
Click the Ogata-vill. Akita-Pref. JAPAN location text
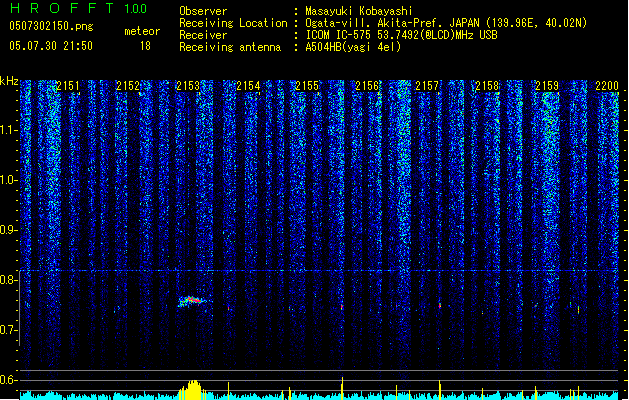[446, 23]
